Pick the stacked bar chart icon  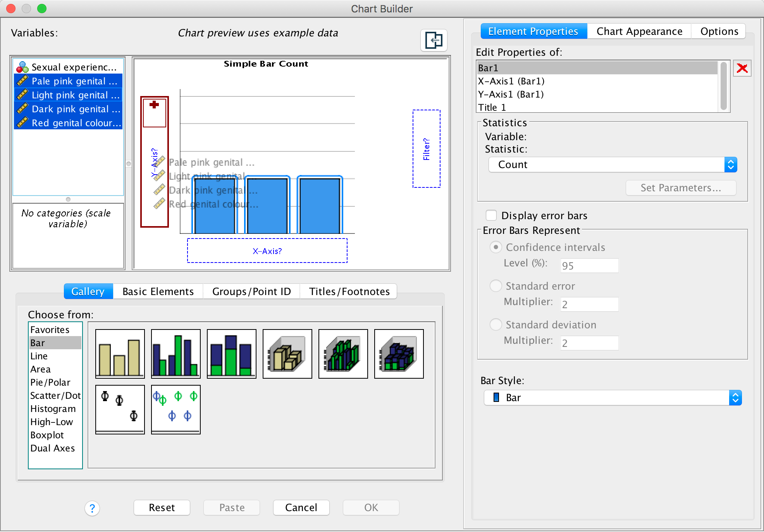231,354
